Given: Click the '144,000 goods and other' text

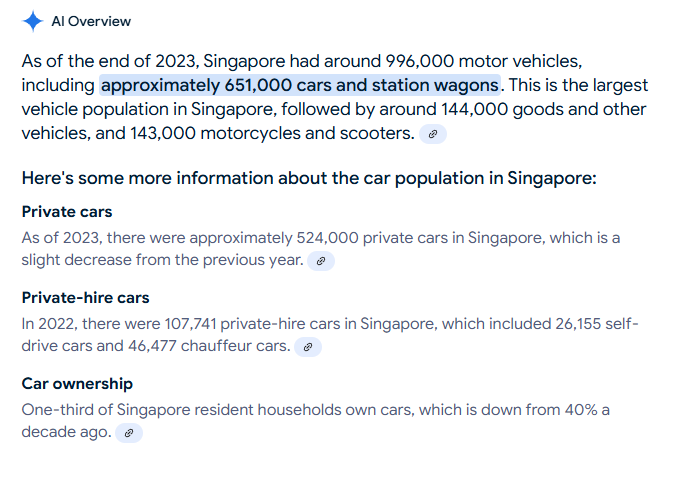Looking at the screenshot, I should tap(543, 109).
